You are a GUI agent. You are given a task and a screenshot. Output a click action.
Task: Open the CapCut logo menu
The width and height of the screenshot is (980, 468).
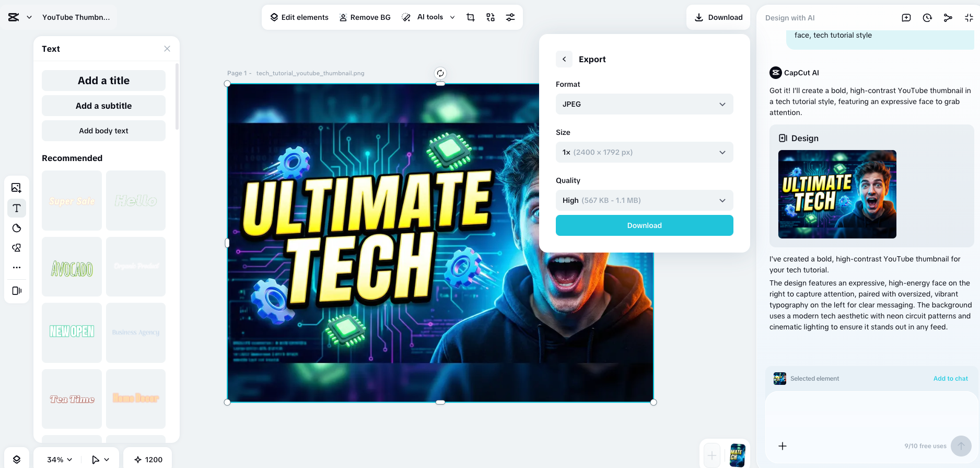pyautogui.click(x=14, y=17)
